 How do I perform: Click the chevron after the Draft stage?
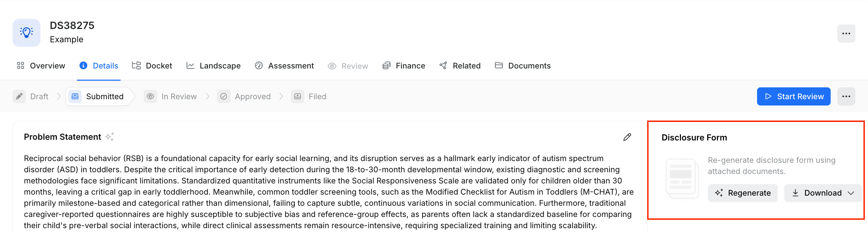point(59,96)
